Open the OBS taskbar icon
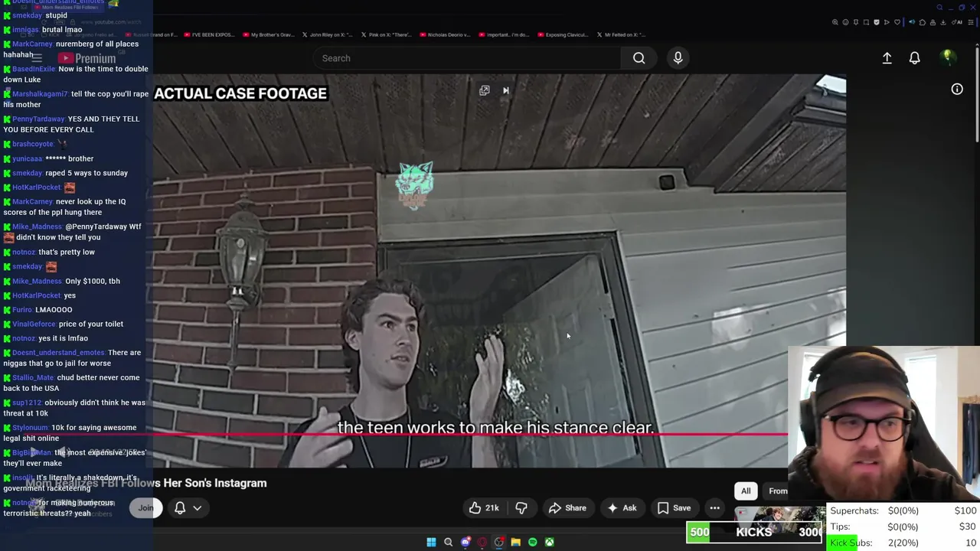The height and width of the screenshot is (551, 980). point(498,543)
